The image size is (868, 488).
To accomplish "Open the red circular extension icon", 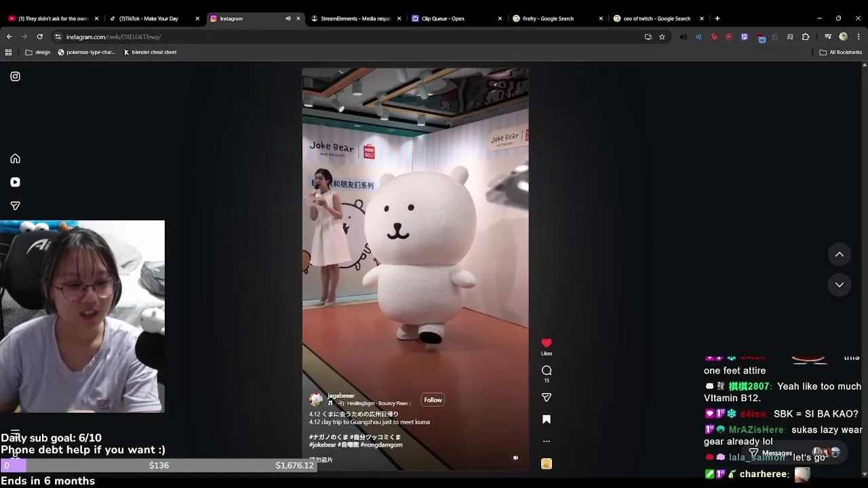I will coord(729,37).
